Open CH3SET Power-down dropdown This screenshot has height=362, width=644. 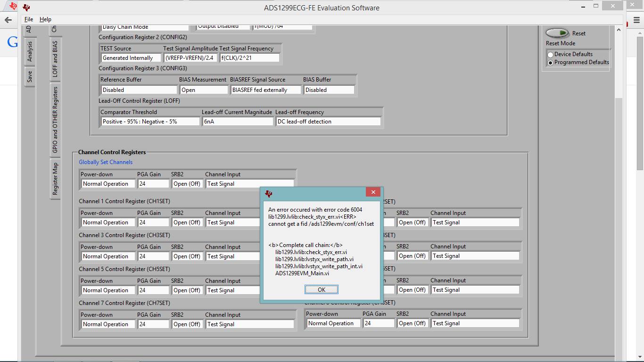click(108, 256)
